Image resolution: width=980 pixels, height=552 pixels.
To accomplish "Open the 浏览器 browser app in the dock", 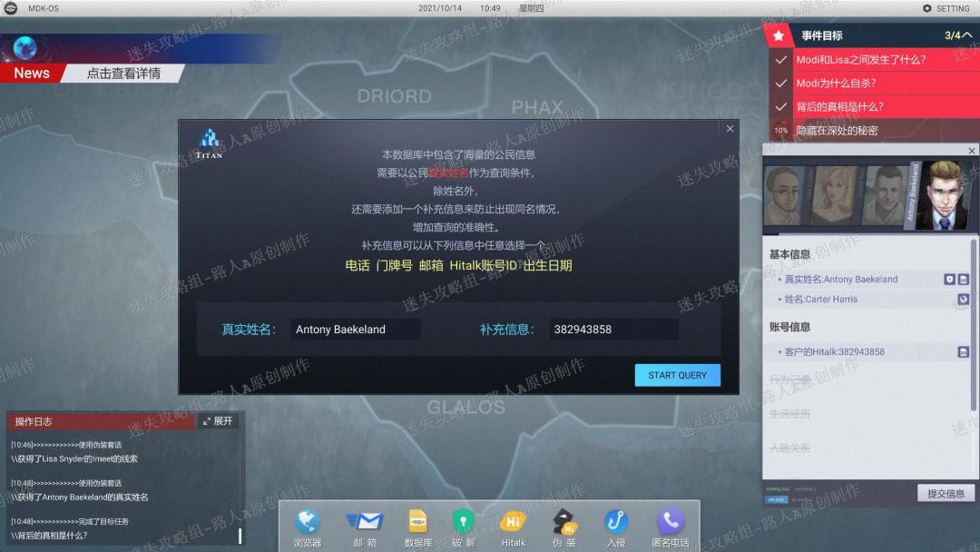I will pyautogui.click(x=307, y=527).
